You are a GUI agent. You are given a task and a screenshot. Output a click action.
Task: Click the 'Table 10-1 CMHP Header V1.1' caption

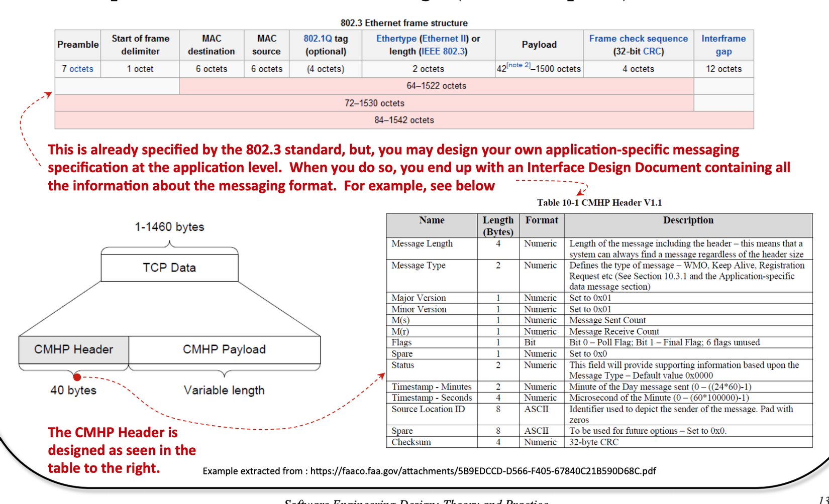tap(599, 202)
